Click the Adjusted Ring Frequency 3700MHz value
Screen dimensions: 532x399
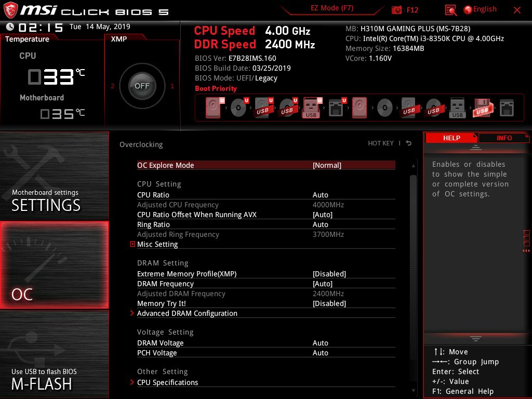(328, 234)
